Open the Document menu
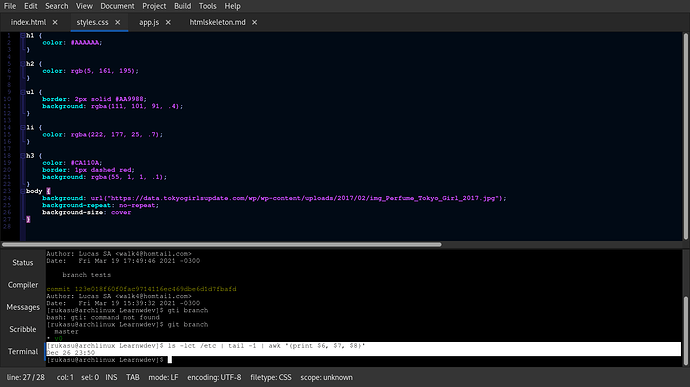The width and height of the screenshot is (690, 387). [x=117, y=6]
